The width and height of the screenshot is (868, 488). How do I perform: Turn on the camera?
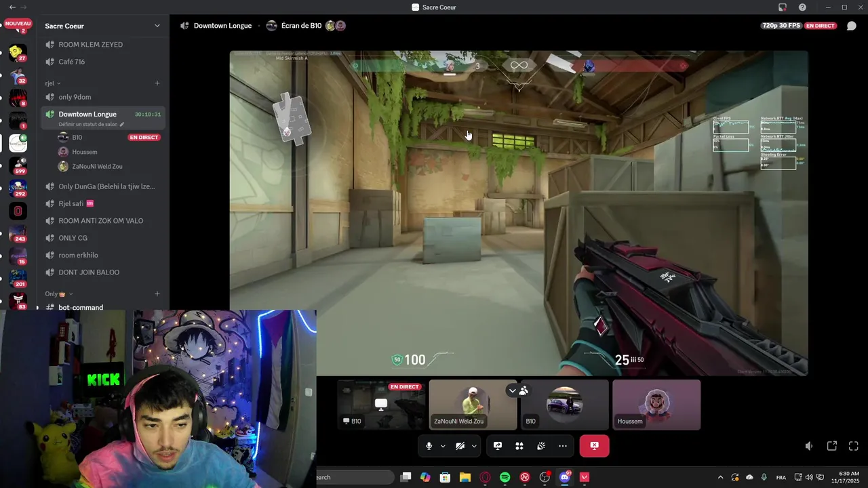pyautogui.click(x=460, y=446)
